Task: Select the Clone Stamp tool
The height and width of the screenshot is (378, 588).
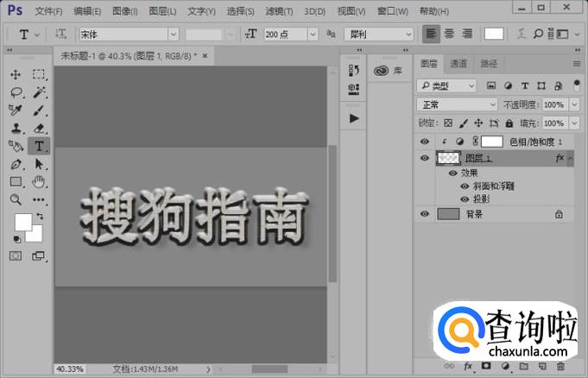Action: pos(16,129)
